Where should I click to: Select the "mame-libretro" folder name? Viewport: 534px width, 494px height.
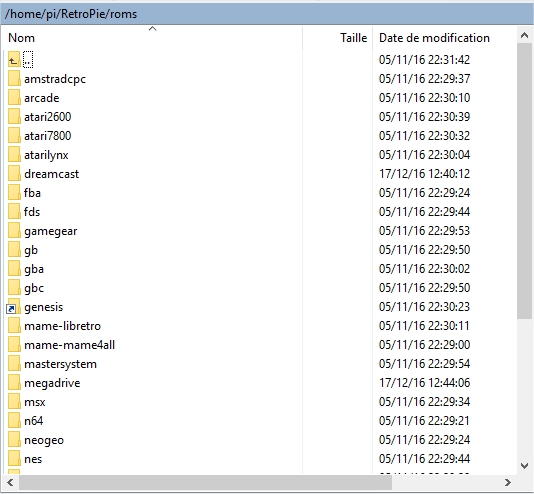coord(62,326)
